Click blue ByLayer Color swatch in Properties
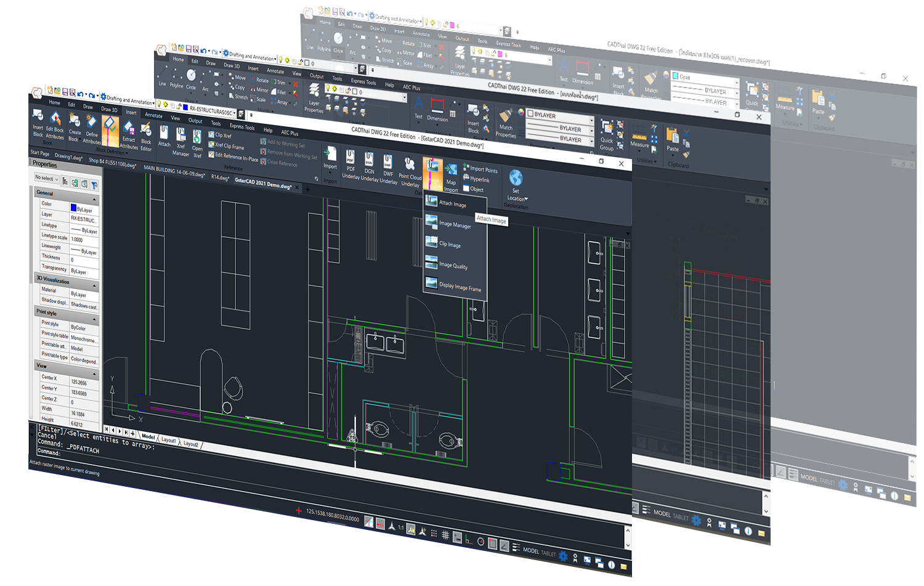 click(x=73, y=208)
